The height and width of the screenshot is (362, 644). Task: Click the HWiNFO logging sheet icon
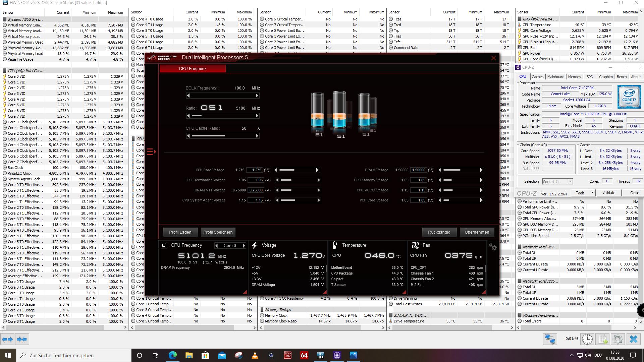(603, 339)
